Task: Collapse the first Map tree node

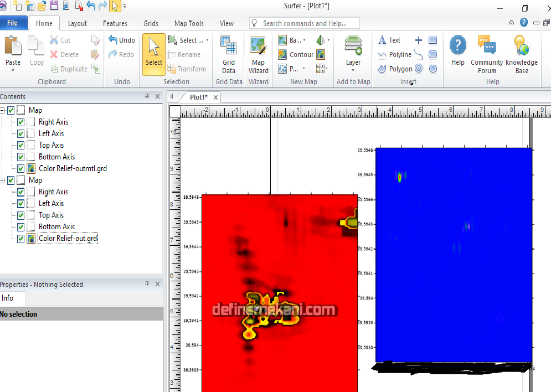Action: pyautogui.click(x=2, y=110)
